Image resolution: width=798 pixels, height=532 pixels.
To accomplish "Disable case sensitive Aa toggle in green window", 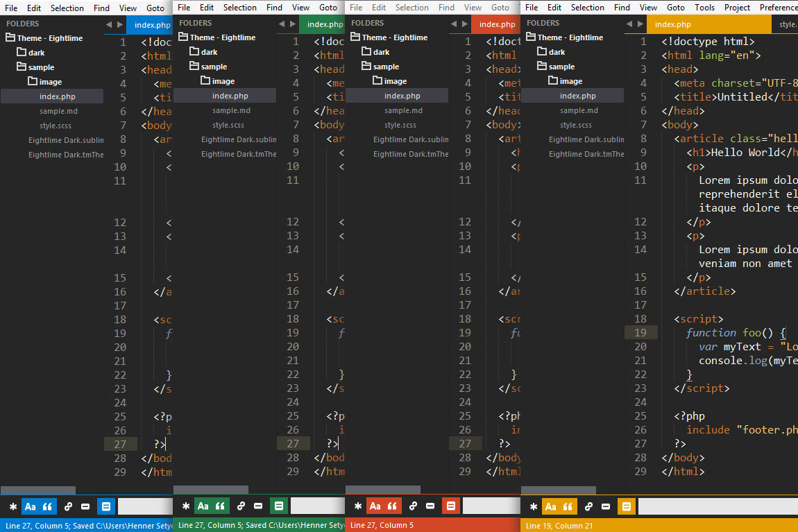I will click(203, 506).
